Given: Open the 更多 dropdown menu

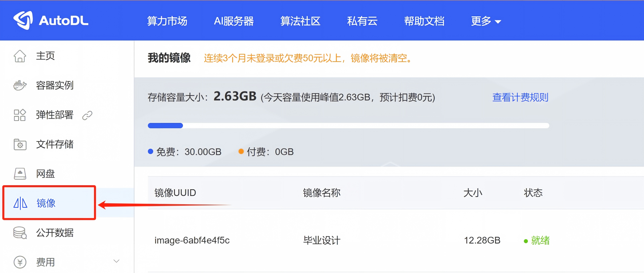Looking at the screenshot, I should [486, 21].
